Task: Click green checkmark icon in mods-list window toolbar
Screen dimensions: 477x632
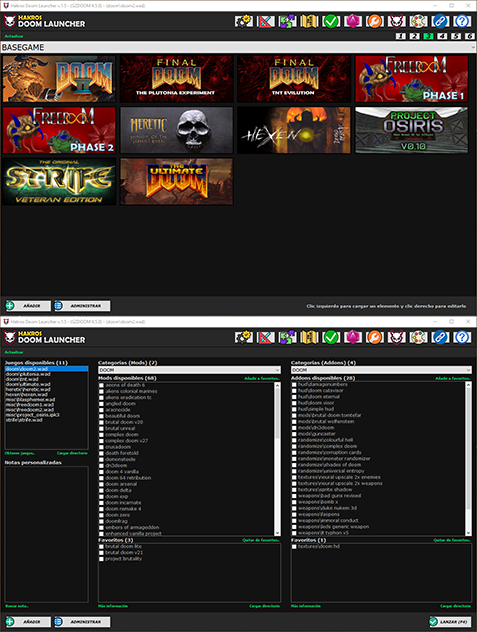Action: pos(331,337)
